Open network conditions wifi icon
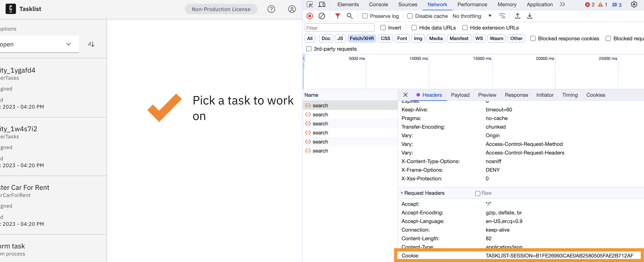644x262 pixels. point(502,16)
